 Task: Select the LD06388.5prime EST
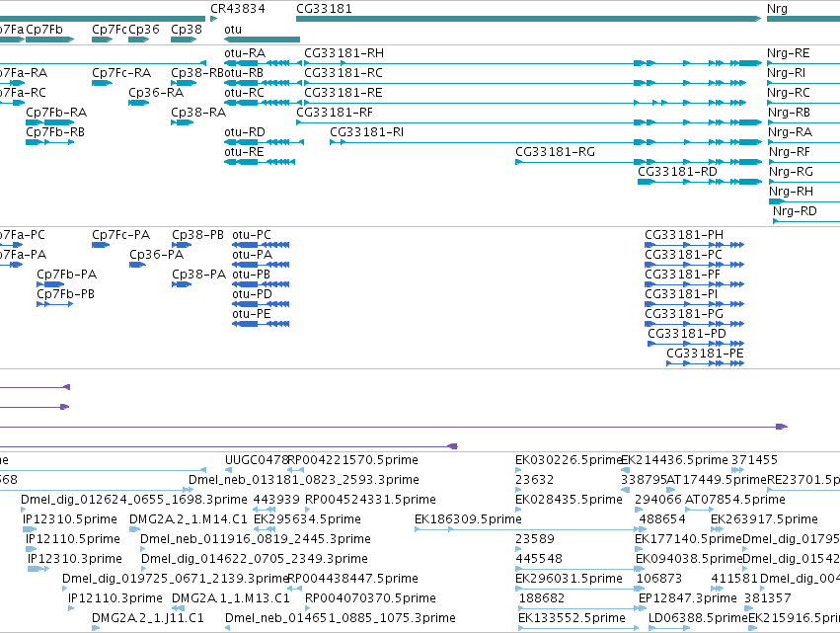(x=668, y=628)
